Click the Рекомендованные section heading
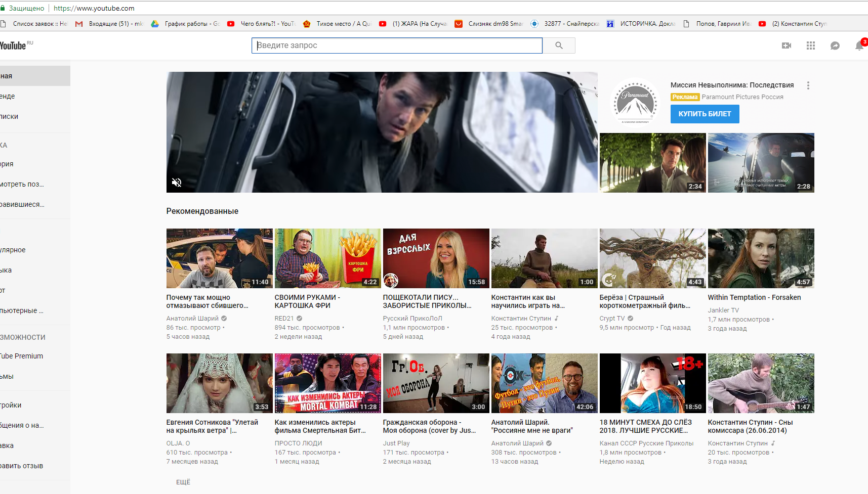The image size is (868, 494). (x=202, y=211)
